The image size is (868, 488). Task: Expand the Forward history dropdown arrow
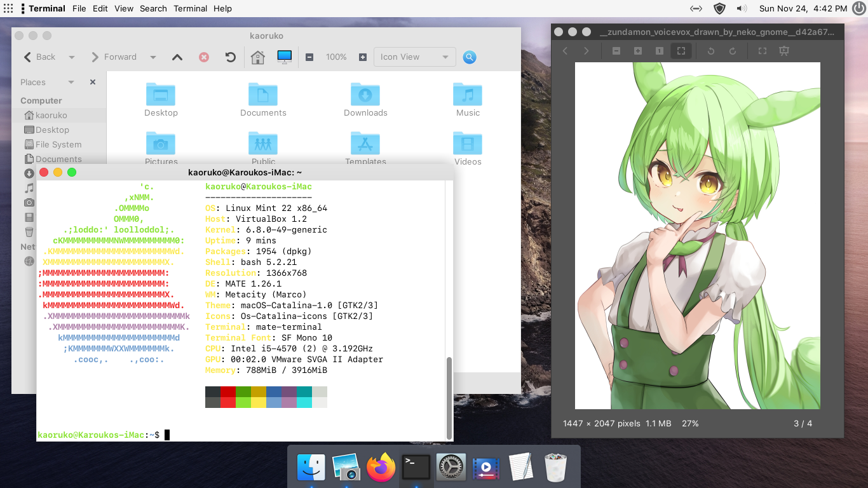(x=153, y=57)
